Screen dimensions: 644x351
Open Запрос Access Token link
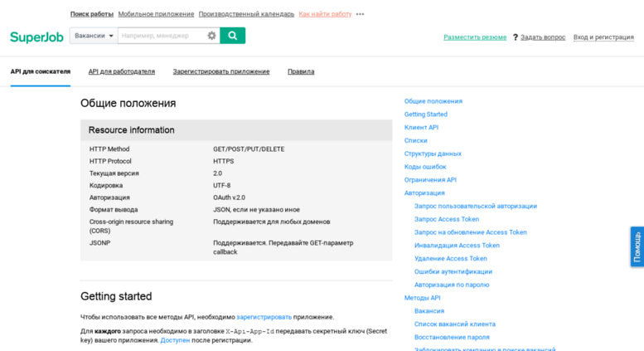coord(447,219)
